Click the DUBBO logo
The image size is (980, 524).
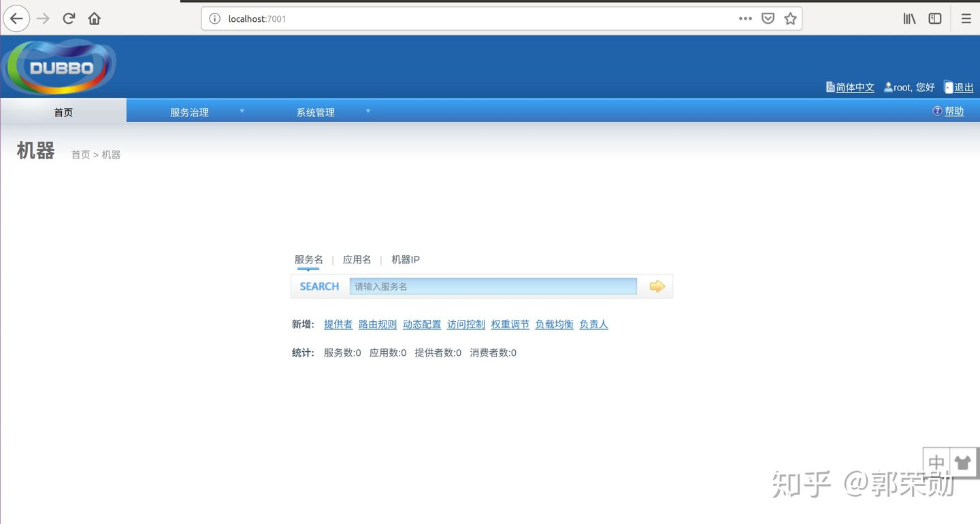click(60, 67)
